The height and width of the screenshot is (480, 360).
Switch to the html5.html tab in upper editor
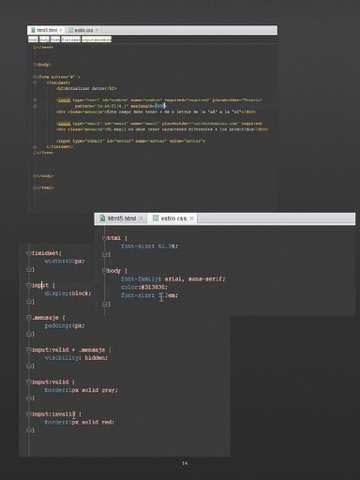click(x=46, y=30)
